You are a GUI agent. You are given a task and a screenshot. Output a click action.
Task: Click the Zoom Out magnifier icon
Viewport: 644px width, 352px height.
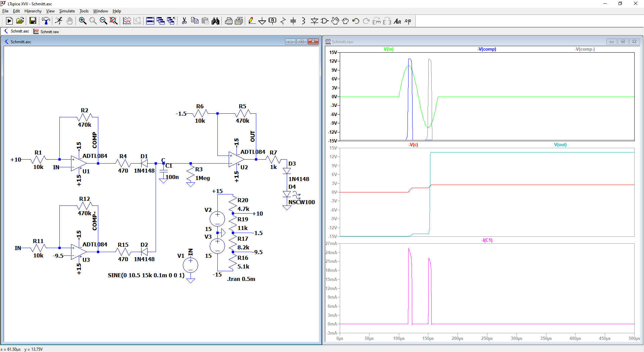[x=103, y=21]
